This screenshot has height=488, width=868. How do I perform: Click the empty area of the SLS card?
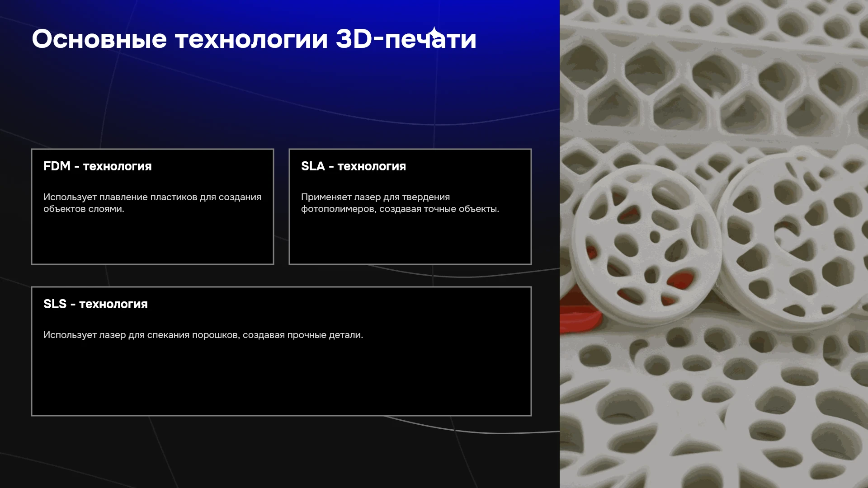click(281, 380)
